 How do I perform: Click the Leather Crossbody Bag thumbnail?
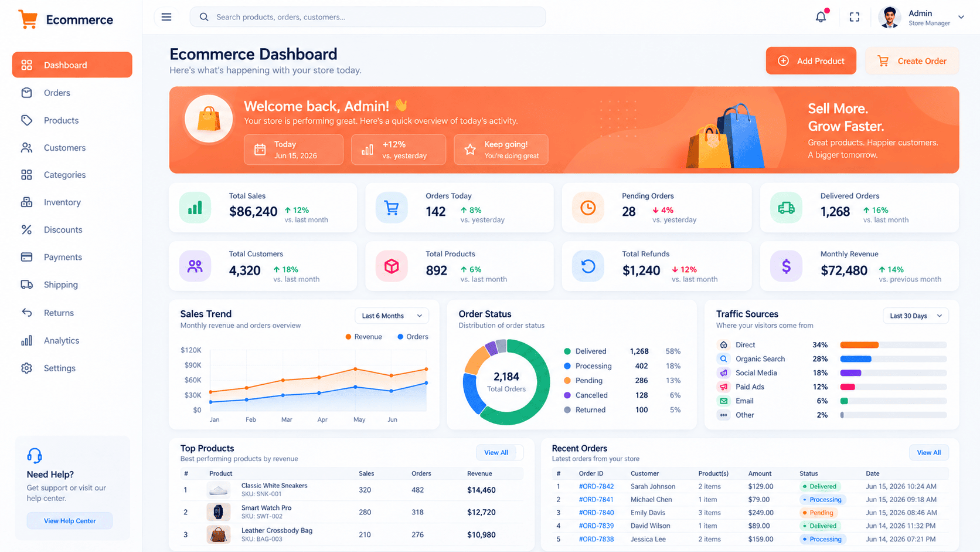pyautogui.click(x=218, y=534)
